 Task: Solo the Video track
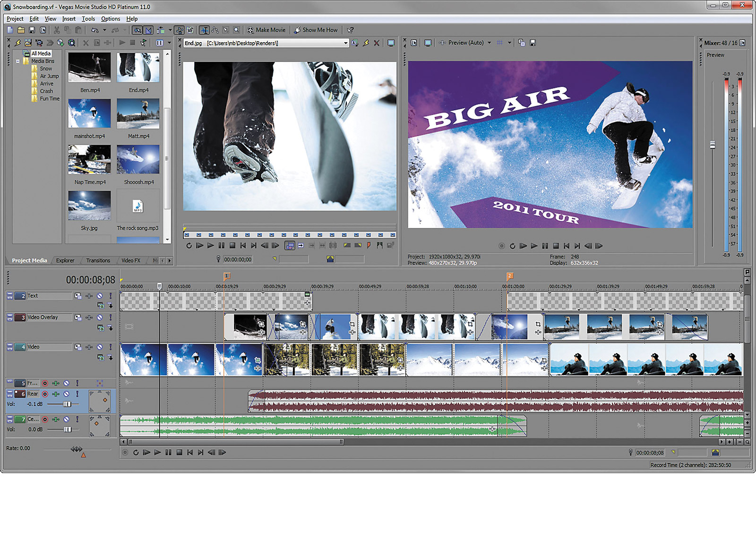(x=111, y=347)
